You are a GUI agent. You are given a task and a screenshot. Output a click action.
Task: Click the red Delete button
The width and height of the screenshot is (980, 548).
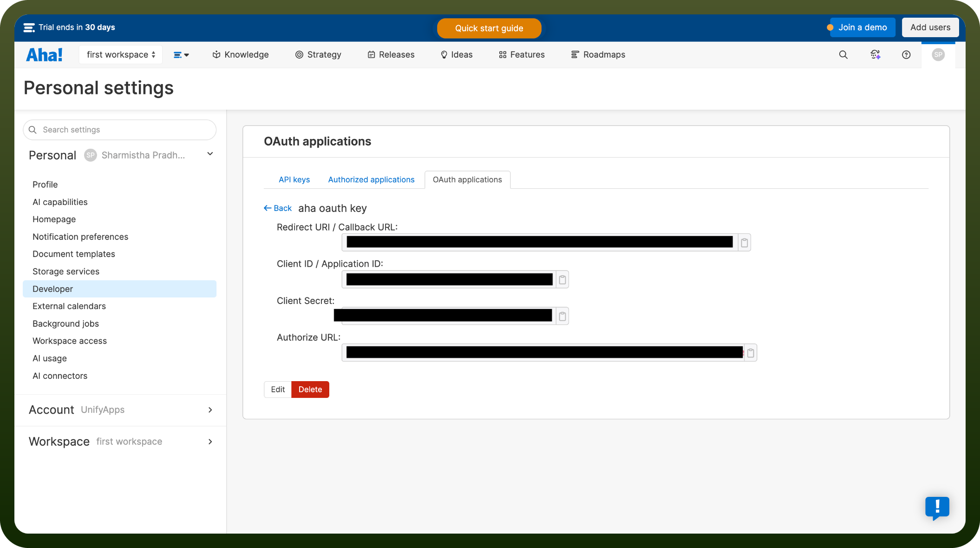(310, 390)
